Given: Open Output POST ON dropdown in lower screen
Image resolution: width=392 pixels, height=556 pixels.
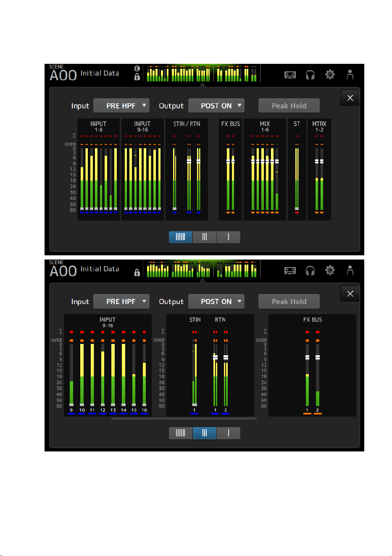Looking at the screenshot, I should (x=216, y=302).
